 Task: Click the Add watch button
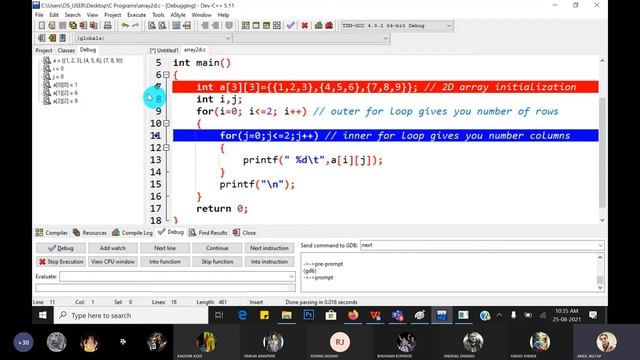(113, 248)
